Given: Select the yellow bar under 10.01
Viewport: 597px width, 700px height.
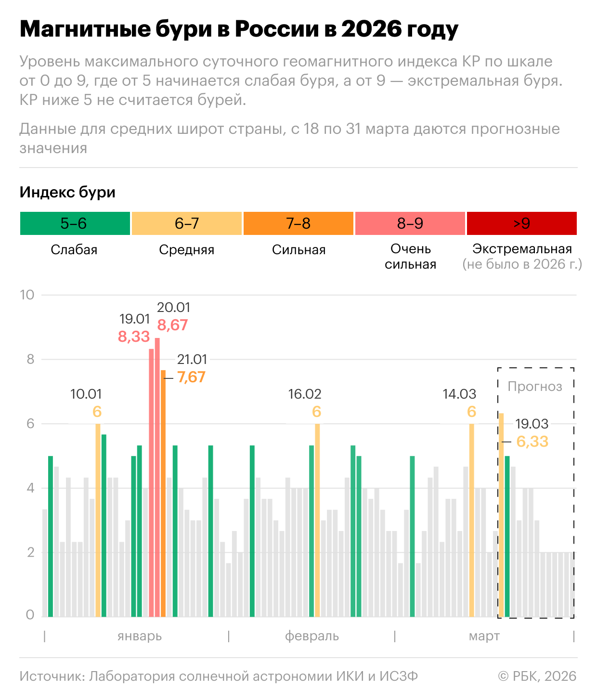Looking at the screenshot, I should pos(98,520).
